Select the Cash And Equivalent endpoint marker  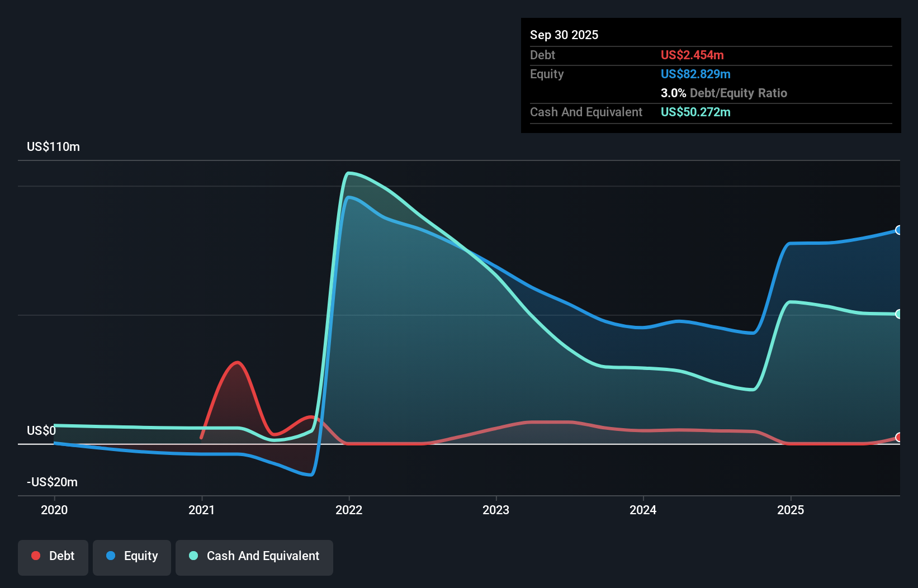898,314
